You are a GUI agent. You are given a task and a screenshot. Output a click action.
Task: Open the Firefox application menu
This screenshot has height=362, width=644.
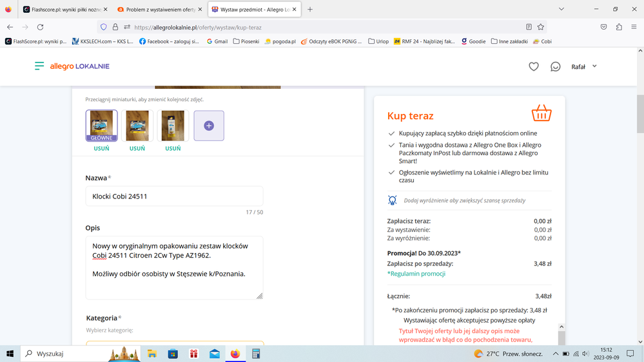click(634, 27)
